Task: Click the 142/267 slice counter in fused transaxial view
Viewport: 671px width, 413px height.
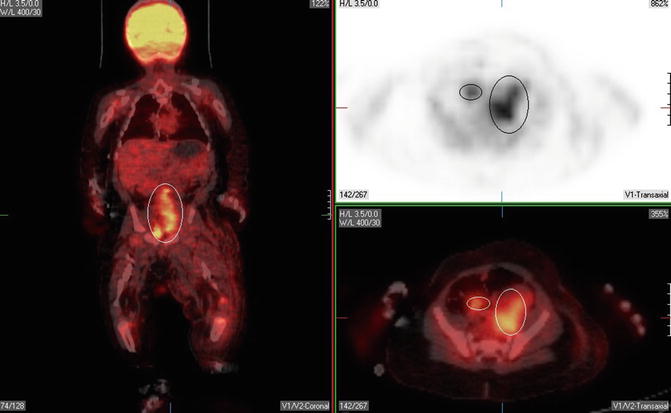Action: [353, 407]
